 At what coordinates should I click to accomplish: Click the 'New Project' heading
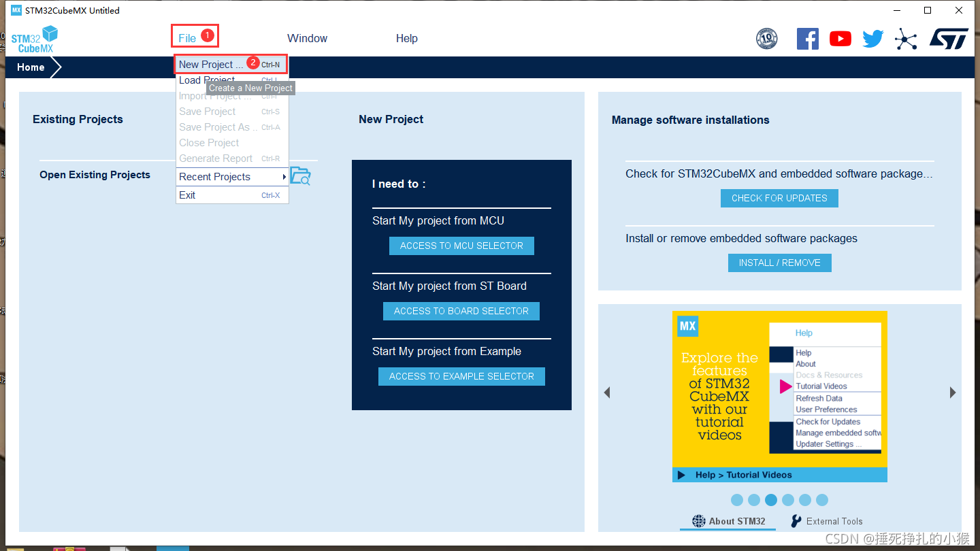point(391,119)
